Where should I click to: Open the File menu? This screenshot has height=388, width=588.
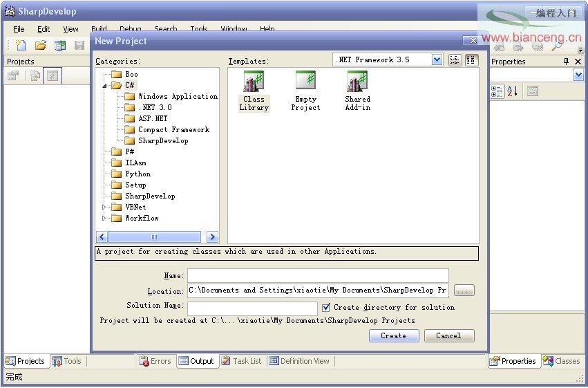[x=19, y=29]
